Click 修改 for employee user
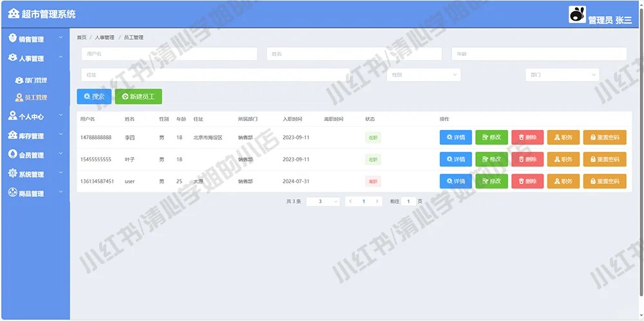This screenshot has width=644, height=321. click(491, 181)
